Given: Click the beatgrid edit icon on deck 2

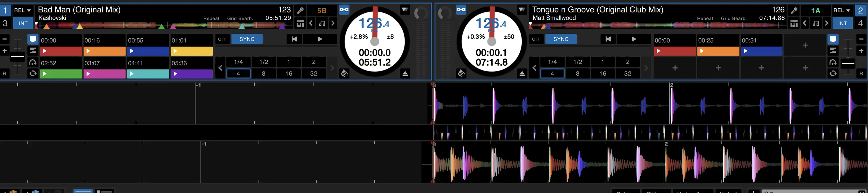Looking at the screenshot, I should pos(794,23).
